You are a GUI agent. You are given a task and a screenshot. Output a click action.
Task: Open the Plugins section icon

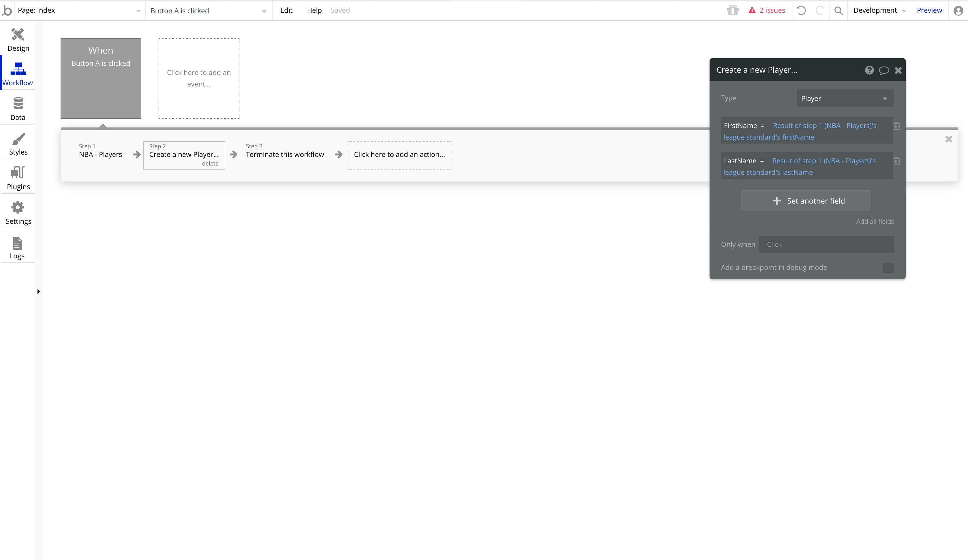click(18, 173)
